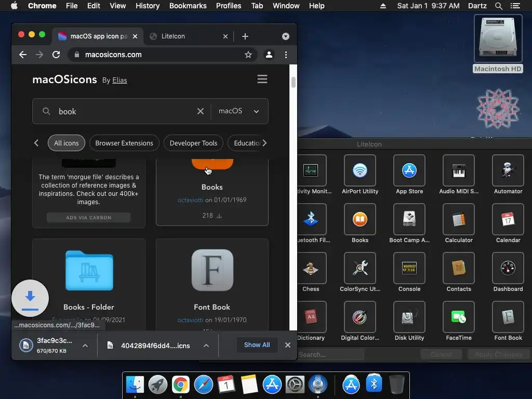The width and height of the screenshot is (532, 399).
Task: Open the History menu
Action: 148,6
